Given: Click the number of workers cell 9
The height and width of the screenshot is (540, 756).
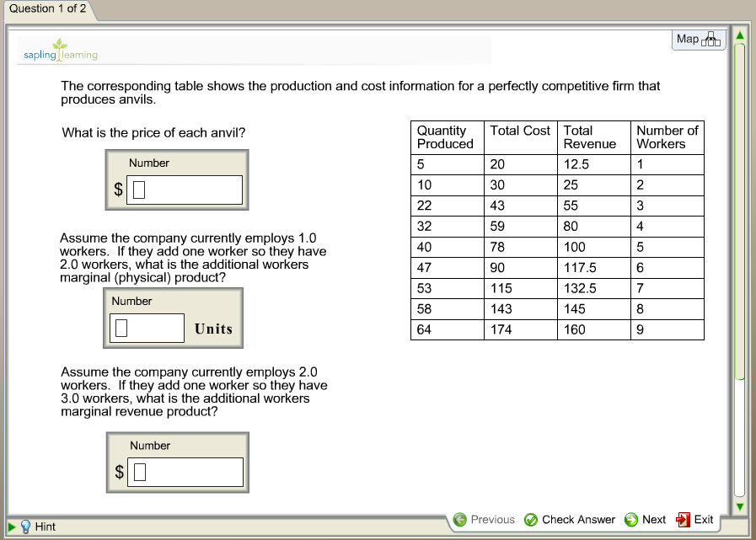Looking at the screenshot, I should point(668,329).
